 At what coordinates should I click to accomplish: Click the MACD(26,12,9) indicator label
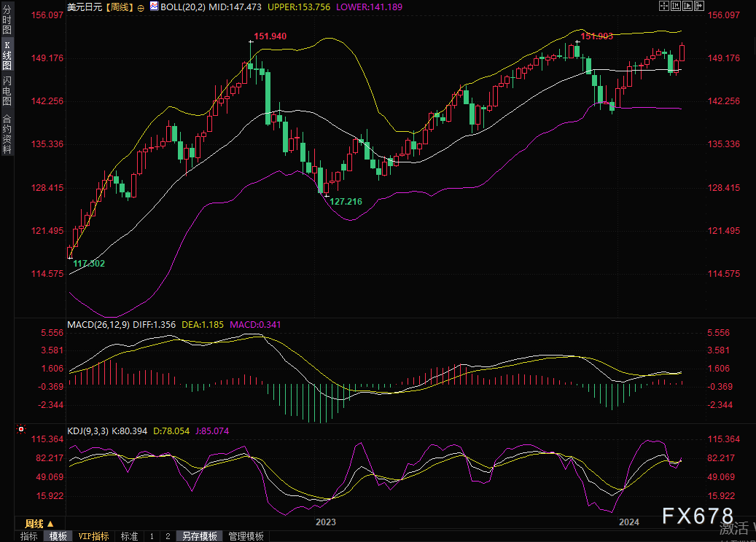pyautogui.click(x=98, y=325)
